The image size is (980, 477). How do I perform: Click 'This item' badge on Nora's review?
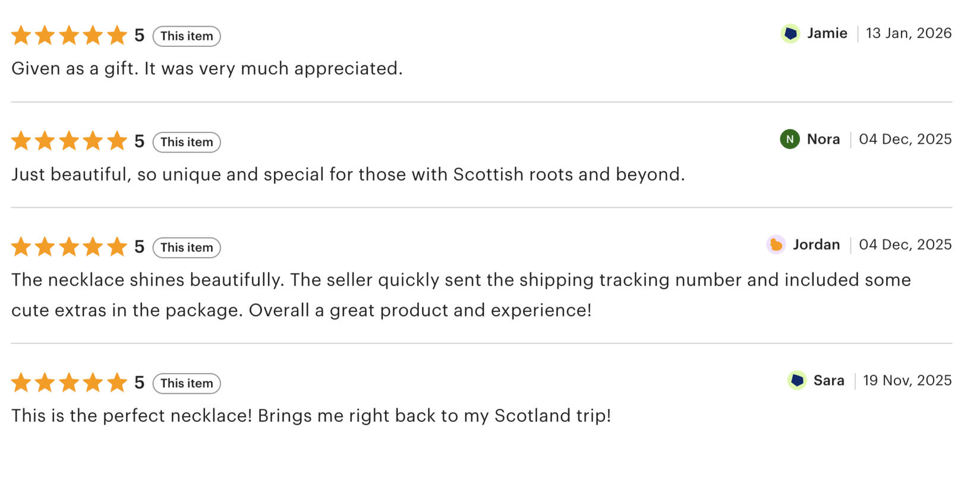(187, 142)
